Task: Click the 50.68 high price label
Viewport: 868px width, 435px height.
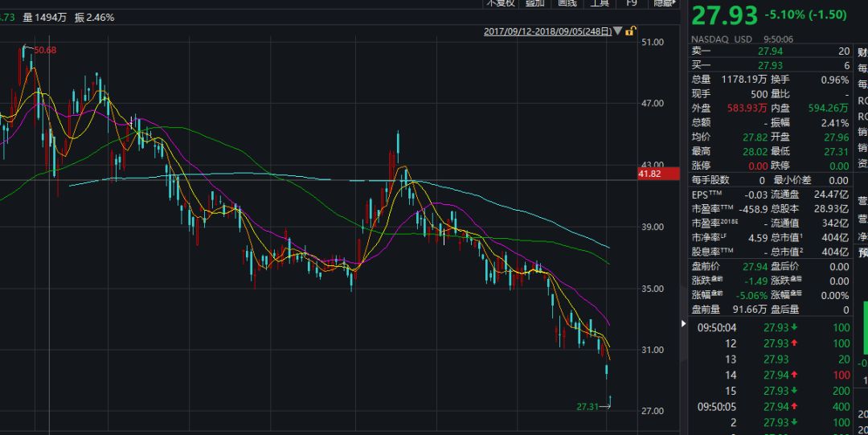Action: pyautogui.click(x=45, y=51)
